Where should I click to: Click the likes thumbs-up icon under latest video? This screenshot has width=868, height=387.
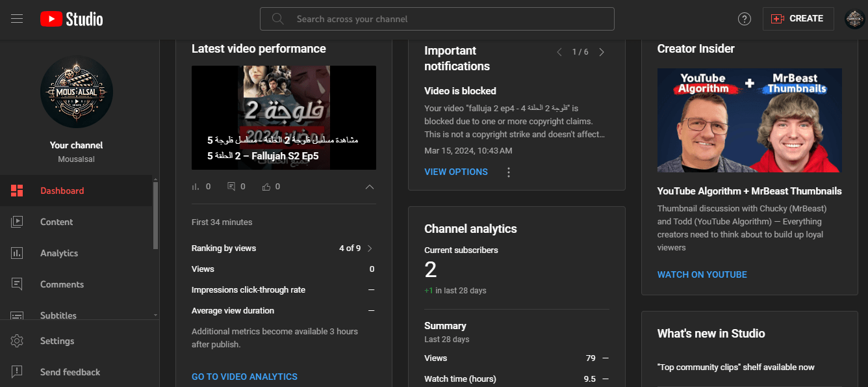click(x=266, y=187)
